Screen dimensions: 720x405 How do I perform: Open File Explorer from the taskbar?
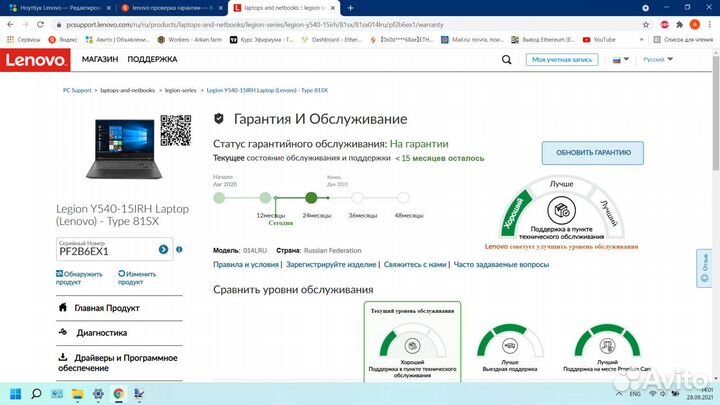(x=78, y=394)
